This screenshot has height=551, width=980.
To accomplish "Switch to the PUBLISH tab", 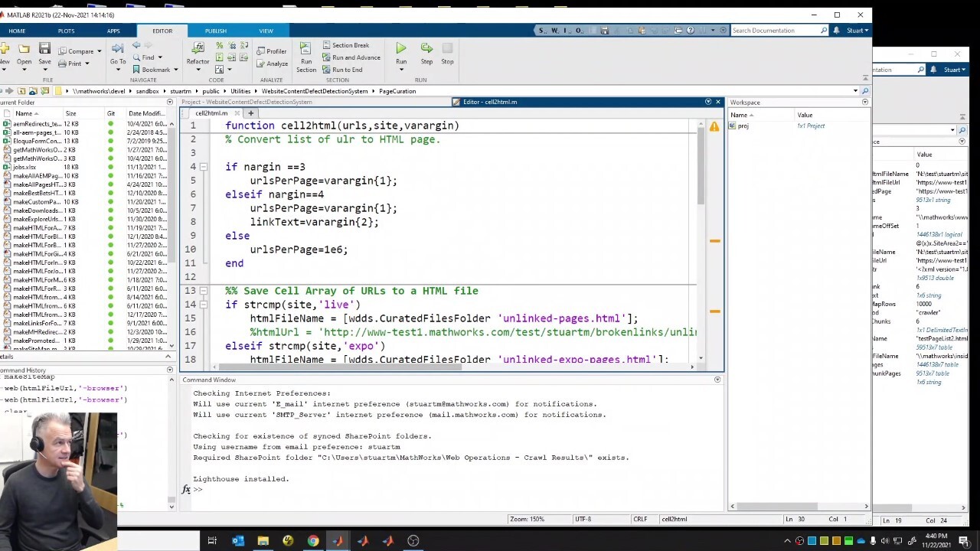I will pos(215,31).
